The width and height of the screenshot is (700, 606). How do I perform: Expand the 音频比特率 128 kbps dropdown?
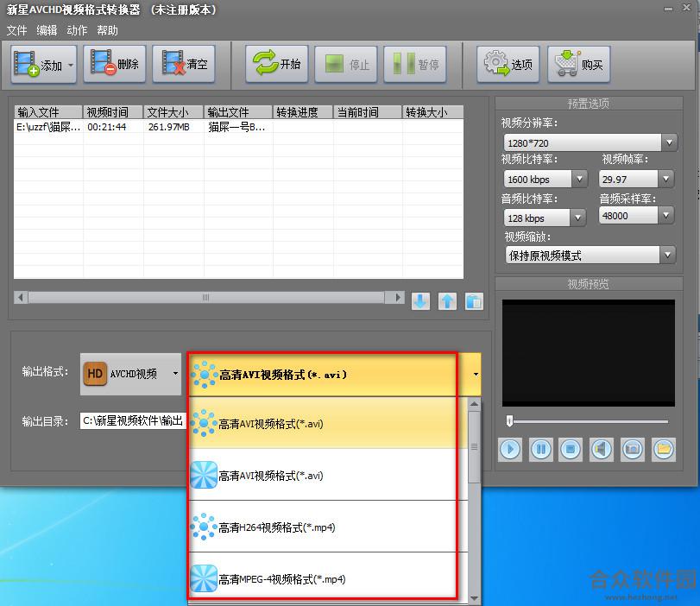tap(577, 218)
